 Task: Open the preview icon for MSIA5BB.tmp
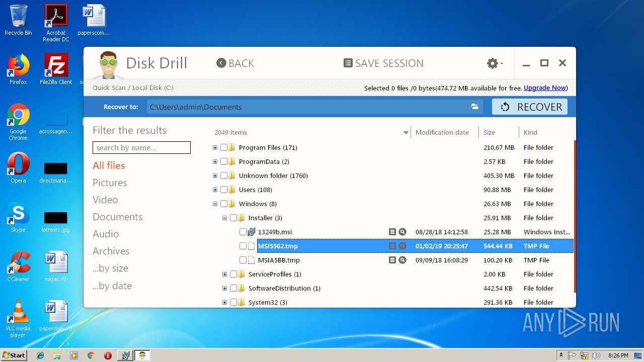[x=392, y=260]
